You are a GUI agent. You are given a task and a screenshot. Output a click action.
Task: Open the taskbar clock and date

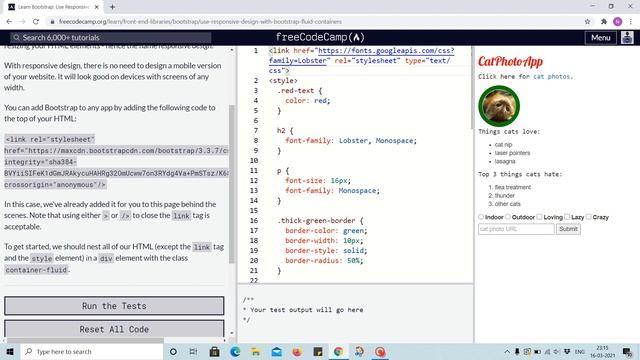602,351
